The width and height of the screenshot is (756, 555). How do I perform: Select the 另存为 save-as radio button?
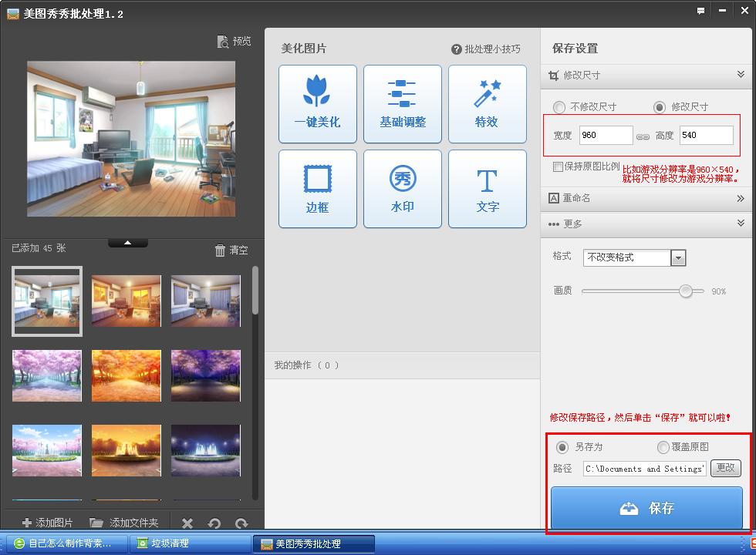click(562, 447)
